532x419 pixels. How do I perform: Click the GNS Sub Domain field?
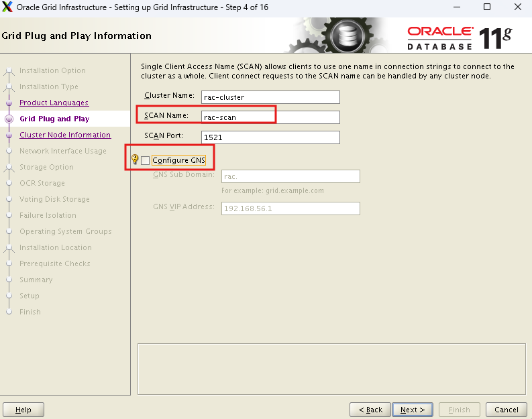[290, 176]
